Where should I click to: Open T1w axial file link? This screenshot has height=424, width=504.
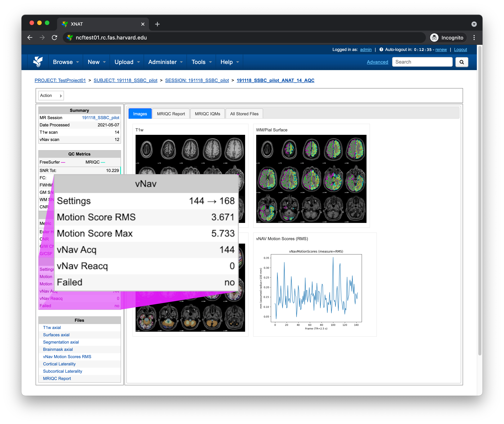(52, 327)
